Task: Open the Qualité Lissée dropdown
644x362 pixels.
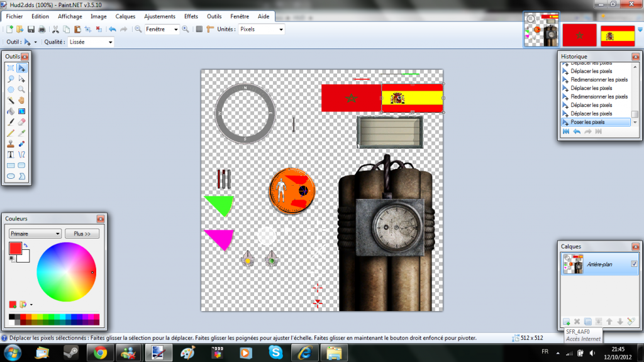Action: coord(110,42)
